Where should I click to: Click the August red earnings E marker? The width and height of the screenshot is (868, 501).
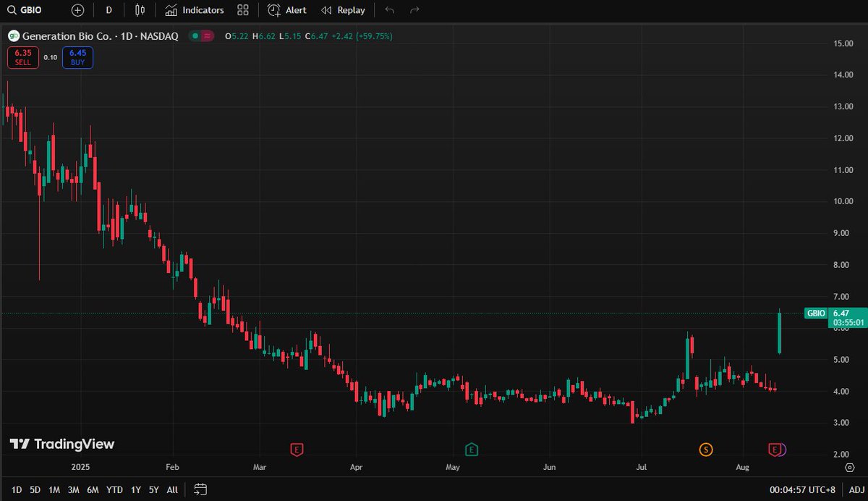[x=775, y=450]
